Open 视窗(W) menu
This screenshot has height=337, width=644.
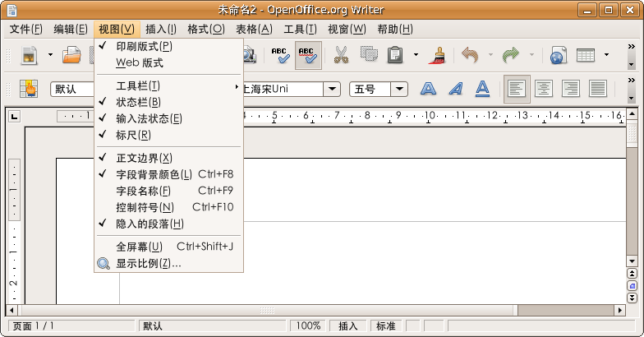347,30
